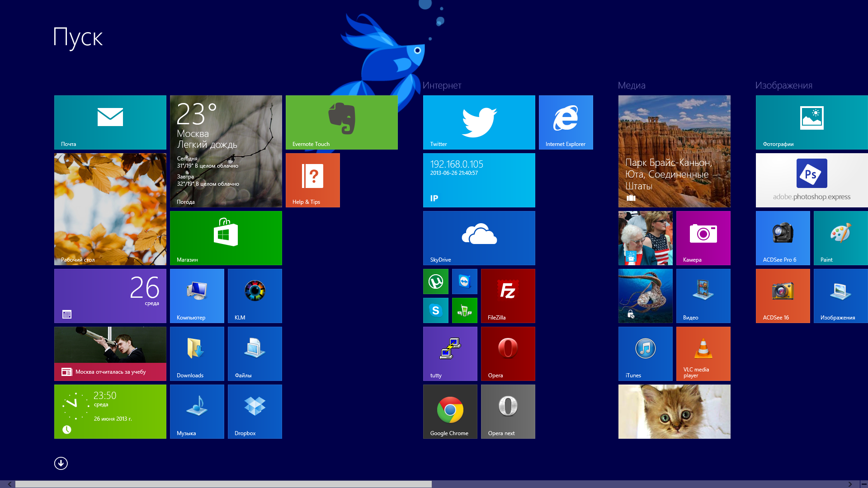Viewport: 868px width, 488px height.
Task: Launch the small green tile beside Skype
Action: pos(465,310)
